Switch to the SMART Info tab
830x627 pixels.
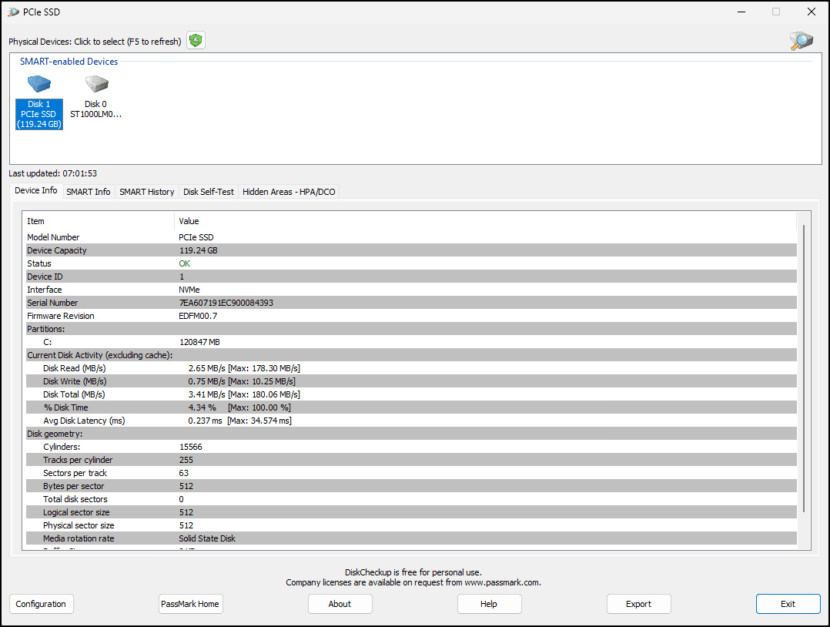(x=88, y=191)
